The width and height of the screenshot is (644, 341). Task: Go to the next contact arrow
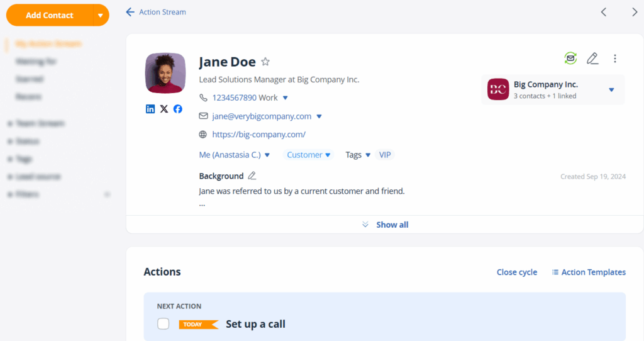click(x=635, y=12)
